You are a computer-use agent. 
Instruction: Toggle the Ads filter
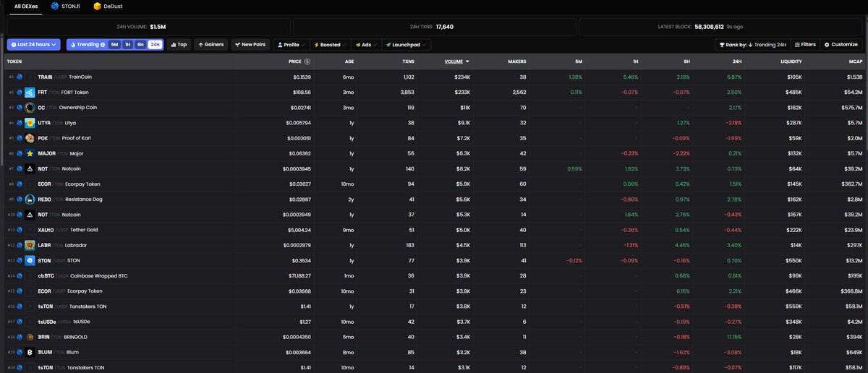pyautogui.click(x=366, y=44)
